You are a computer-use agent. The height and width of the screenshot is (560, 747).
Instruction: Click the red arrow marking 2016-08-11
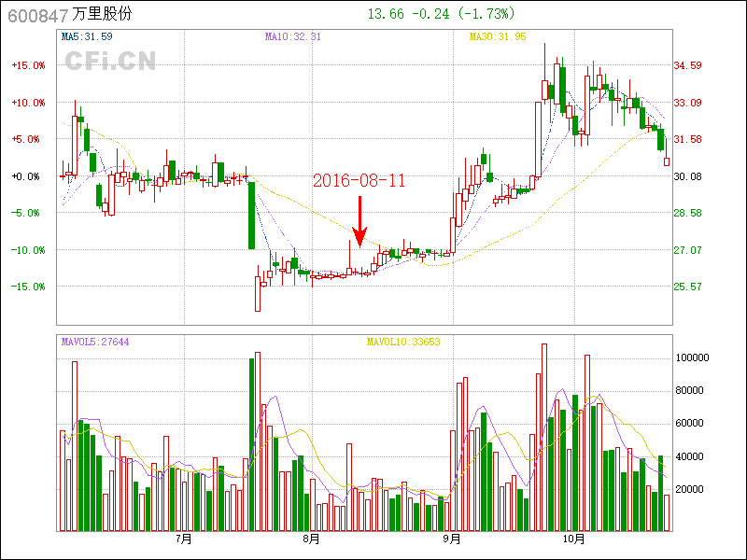point(359,222)
